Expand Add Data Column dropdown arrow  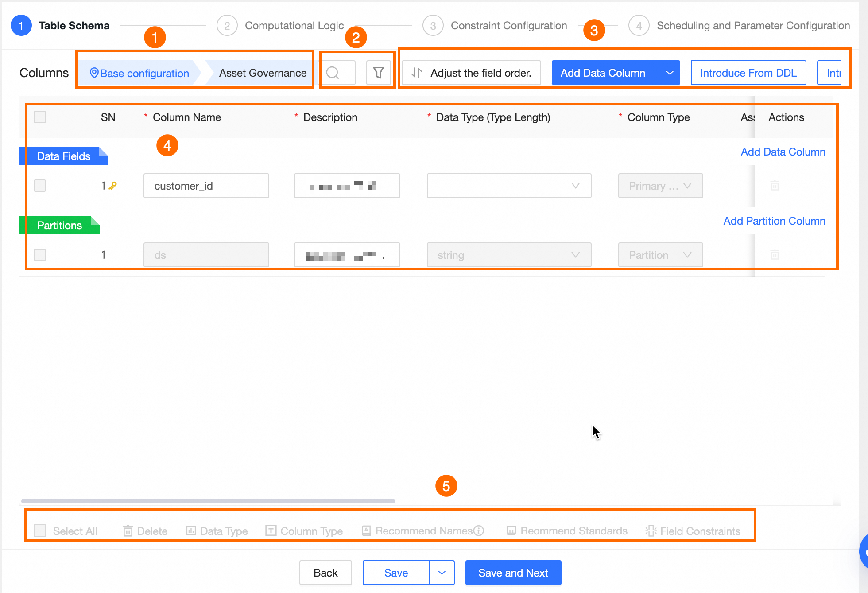[x=669, y=73]
